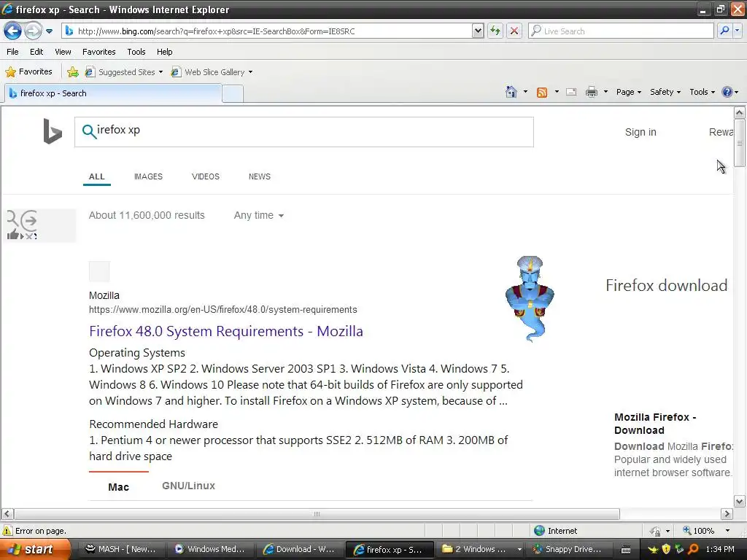The image size is (747, 560).
Task: Click the Print icon
Action: [x=591, y=92]
